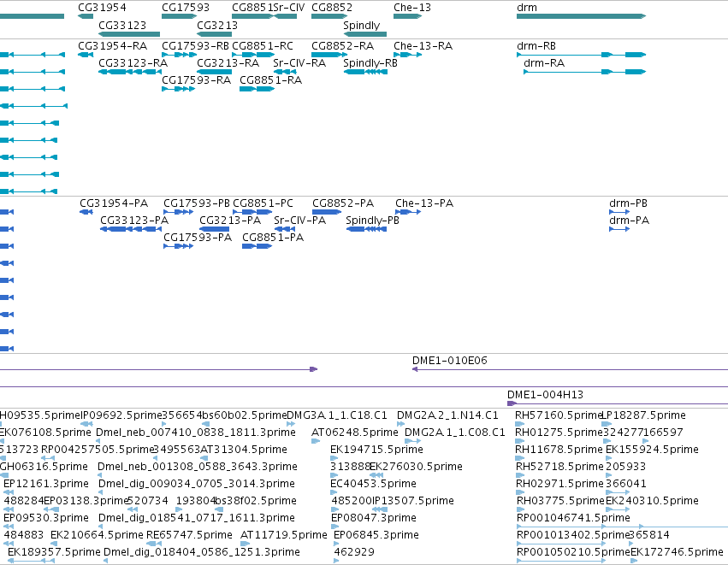
Task: Click transcript label drm-RA
Action: pyautogui.click(x=544, y=62)
